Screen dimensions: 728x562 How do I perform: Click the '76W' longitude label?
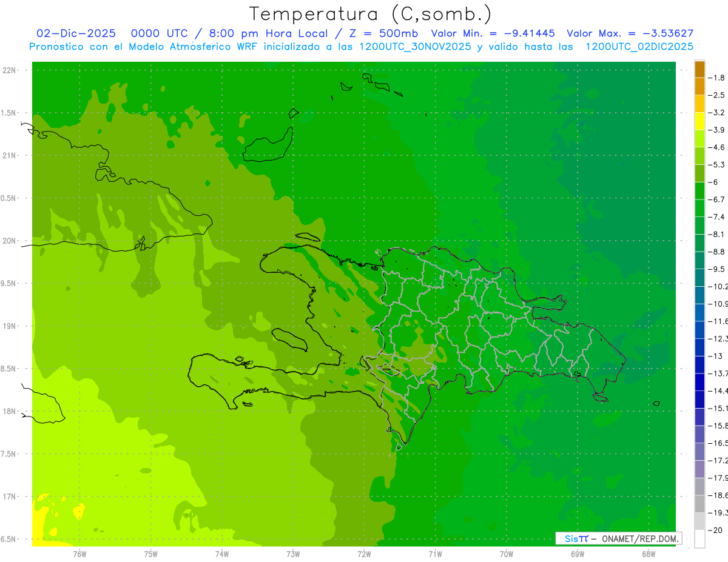[79, 554]
